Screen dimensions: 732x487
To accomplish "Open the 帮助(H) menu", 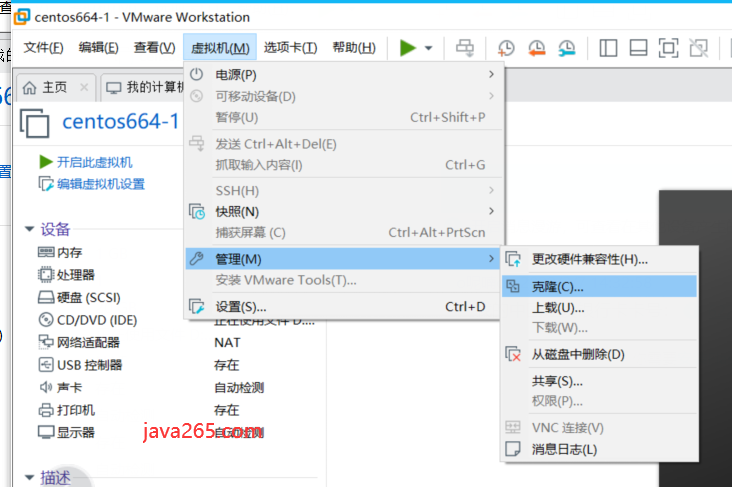I will click(354, 48).
